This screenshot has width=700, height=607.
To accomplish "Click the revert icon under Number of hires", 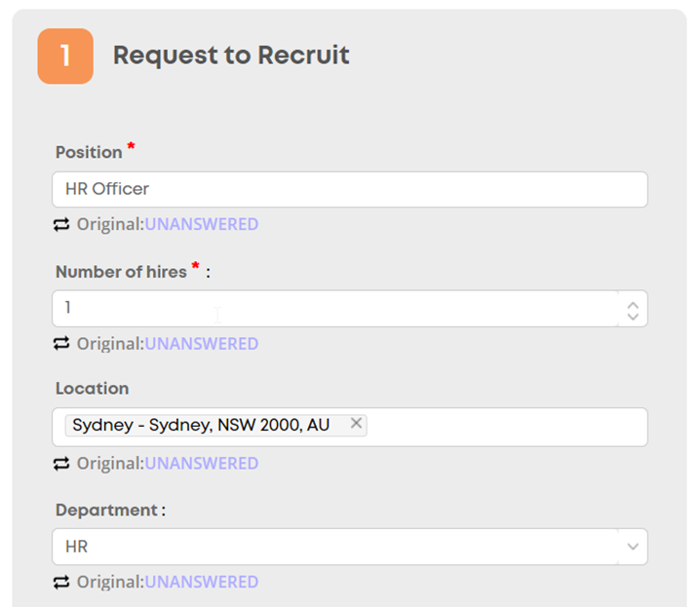I will (61, 343).
